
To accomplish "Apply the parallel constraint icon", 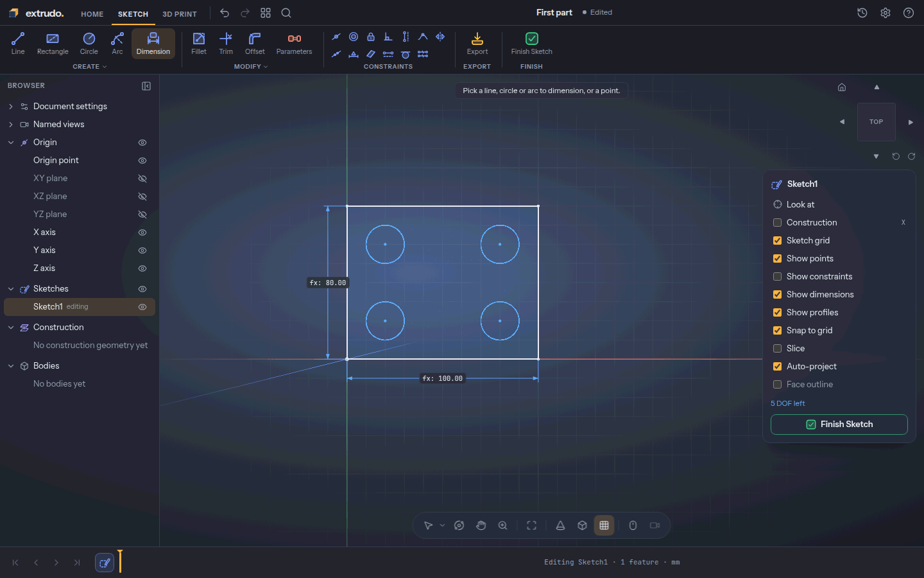I will [371, 55].
